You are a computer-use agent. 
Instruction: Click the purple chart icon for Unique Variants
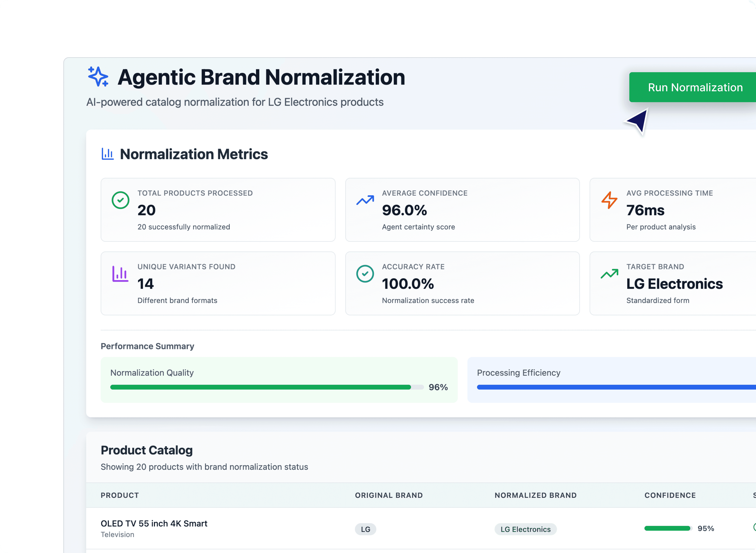[120, 274]
